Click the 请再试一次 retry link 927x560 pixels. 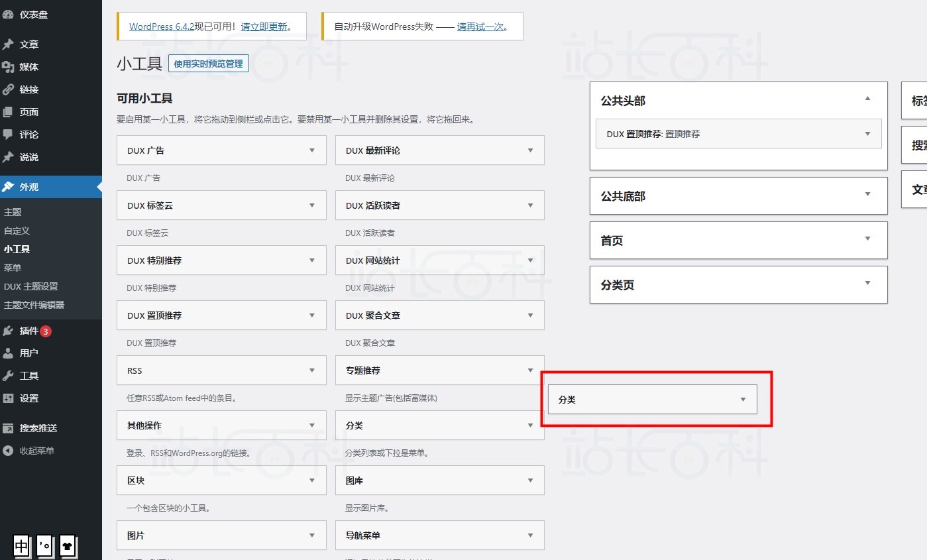480,27
